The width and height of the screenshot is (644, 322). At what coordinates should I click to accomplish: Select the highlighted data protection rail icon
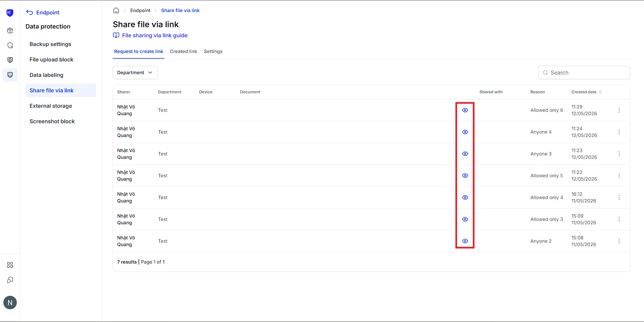point(10,75)
